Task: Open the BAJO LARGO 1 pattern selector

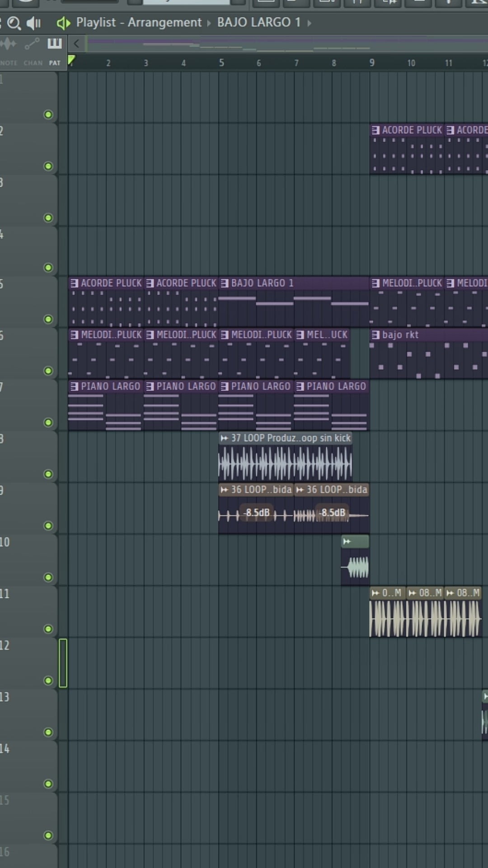Action: [x=258, y=23]
